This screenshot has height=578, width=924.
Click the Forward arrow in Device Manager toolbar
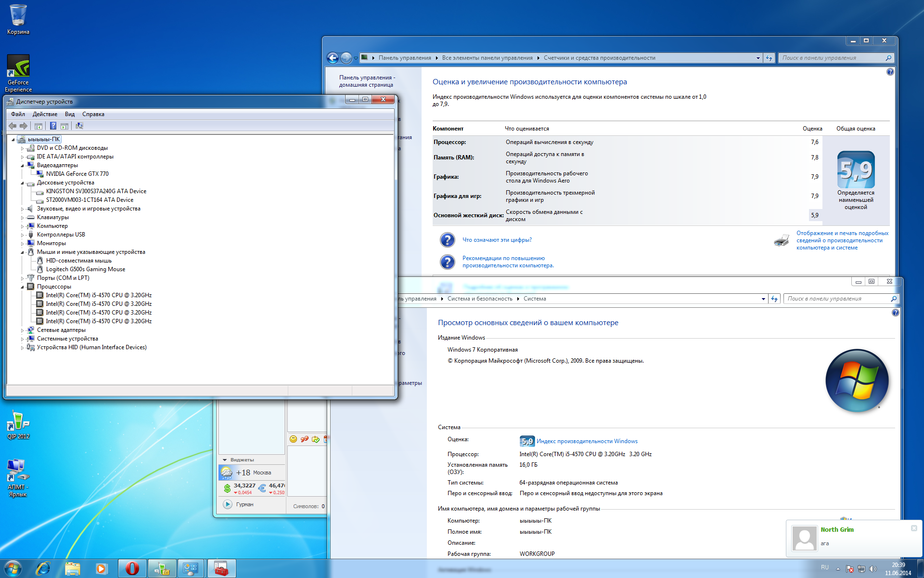pyautogui.click(x=23, y=126)
